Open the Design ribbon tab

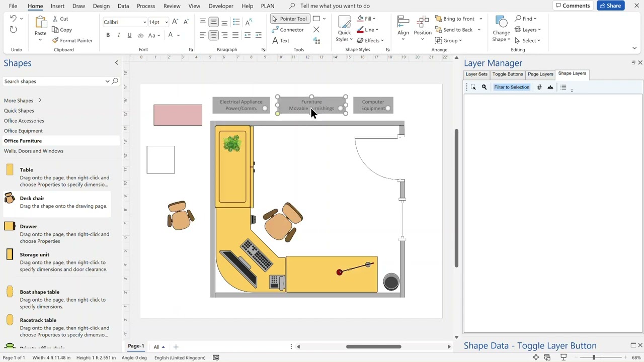[x=101, y=6]
